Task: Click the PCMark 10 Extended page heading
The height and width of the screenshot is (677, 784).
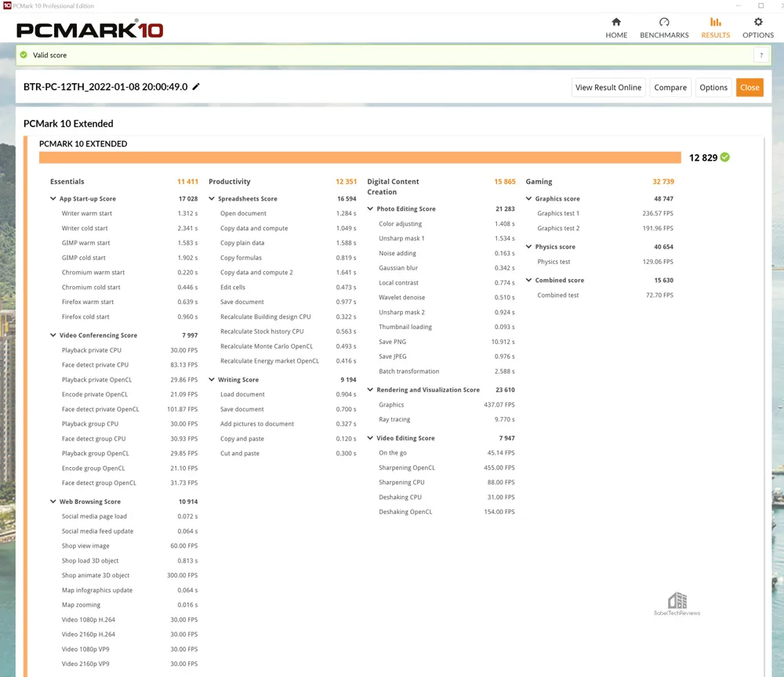Action: 68,123
